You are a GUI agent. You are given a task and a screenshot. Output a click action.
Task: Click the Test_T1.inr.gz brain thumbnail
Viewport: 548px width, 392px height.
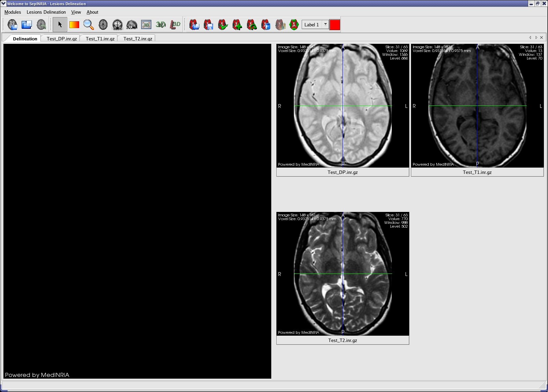point(477,106)
